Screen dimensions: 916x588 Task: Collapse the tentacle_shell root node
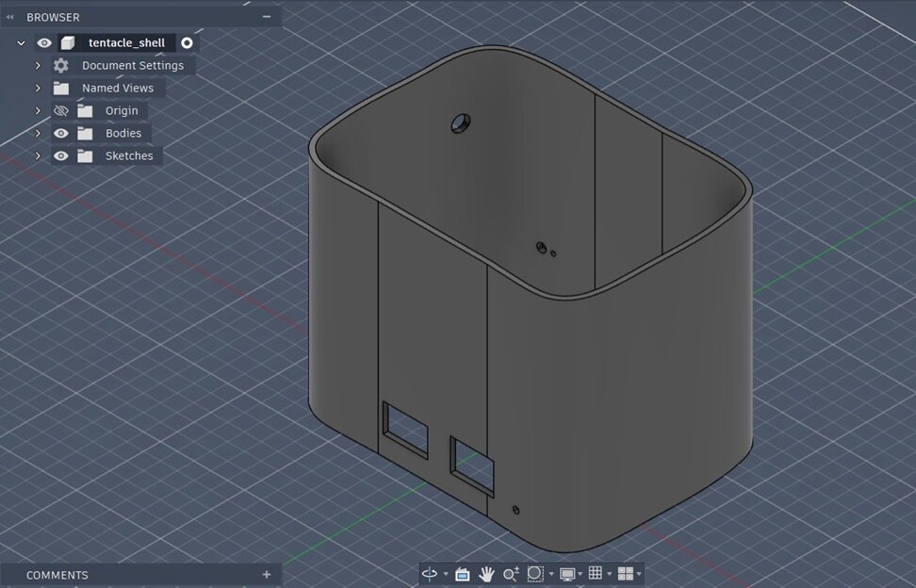point(21,43)
